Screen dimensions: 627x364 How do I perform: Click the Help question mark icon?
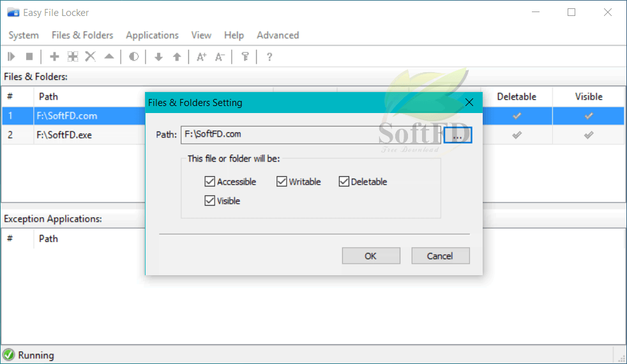point(269,57)
